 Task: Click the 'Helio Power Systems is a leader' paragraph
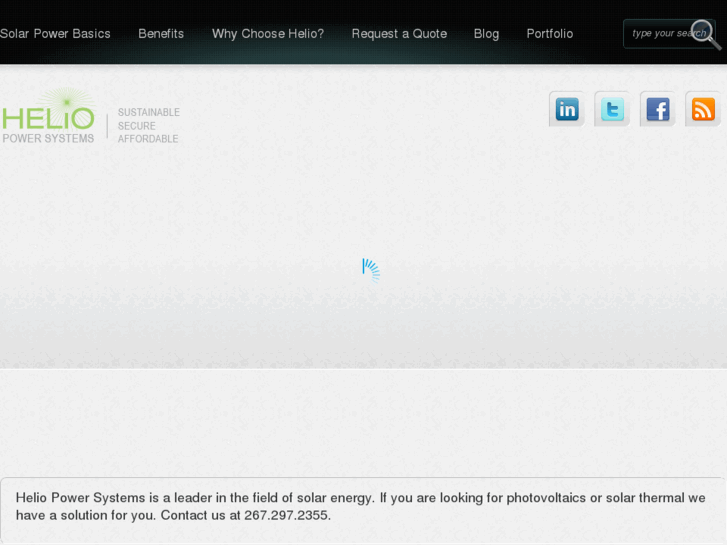360,507
